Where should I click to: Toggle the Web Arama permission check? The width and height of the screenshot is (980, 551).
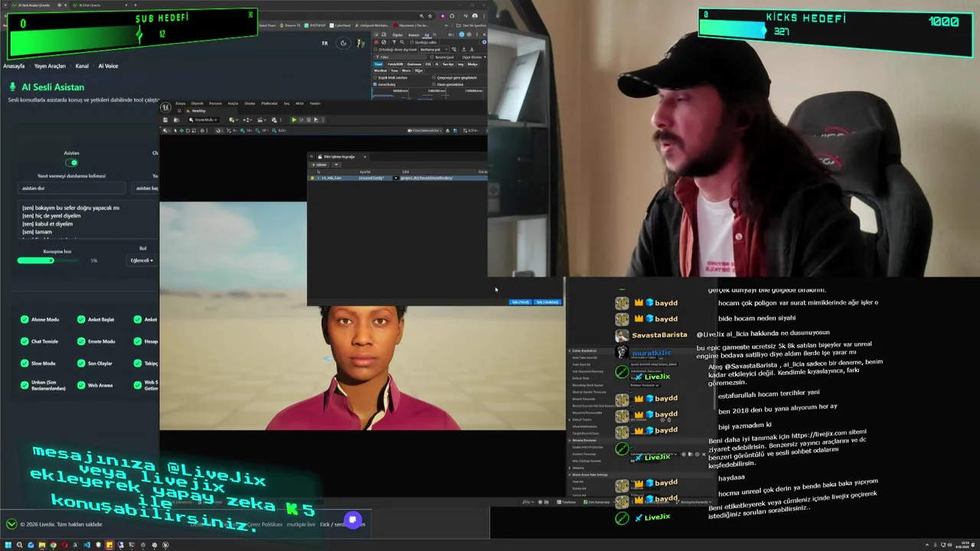[81, 385]
